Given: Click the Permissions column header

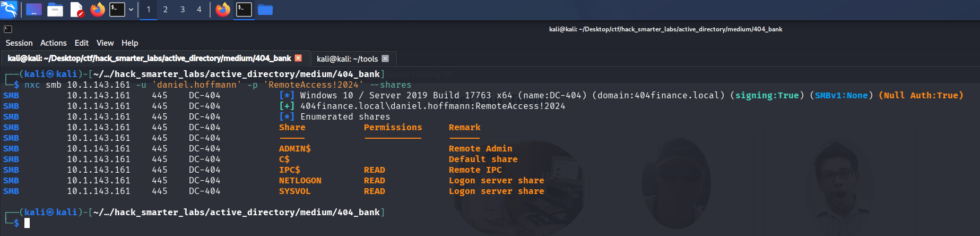Looking at the screenshot, I should pyautogui.click(x=393, y=128).
